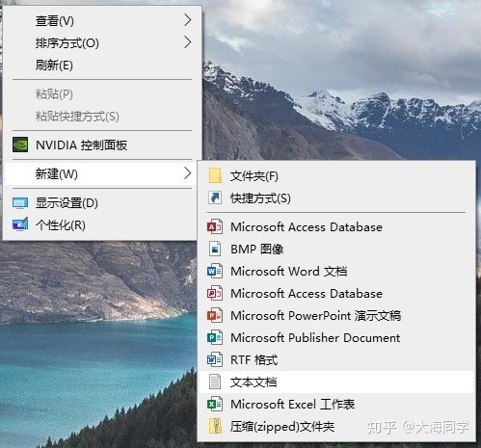Click the shortcut arrow icon for 快捷方式(S)
The width and height of the screenshot is (481, 448).
215,198
